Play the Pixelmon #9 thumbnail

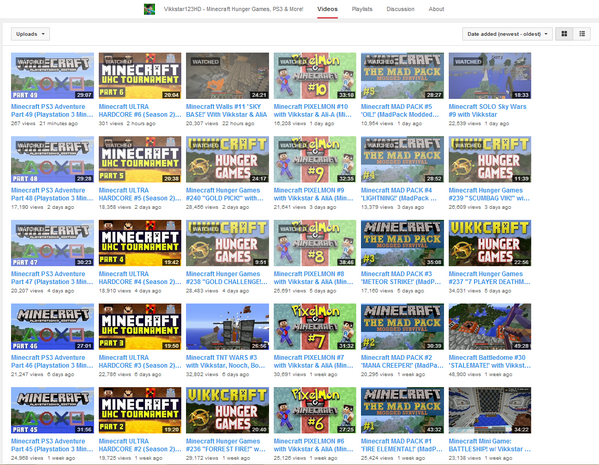[x=315, y=159]
